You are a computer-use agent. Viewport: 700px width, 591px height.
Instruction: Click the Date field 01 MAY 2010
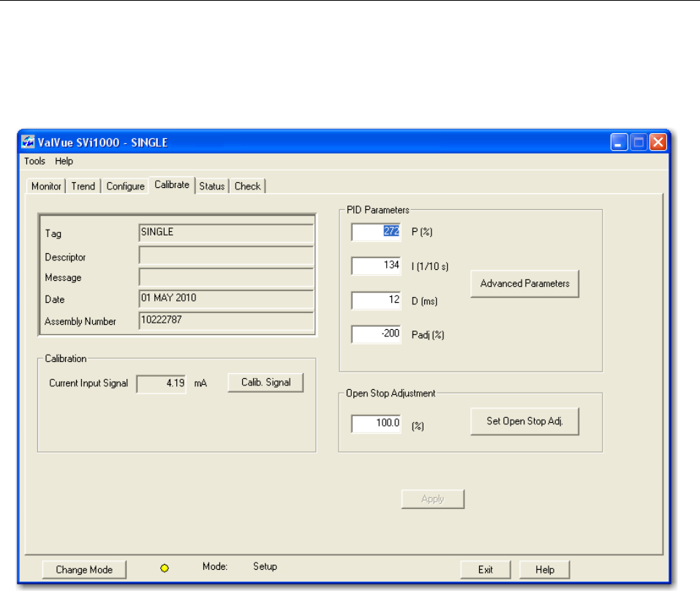pos(226,299)
